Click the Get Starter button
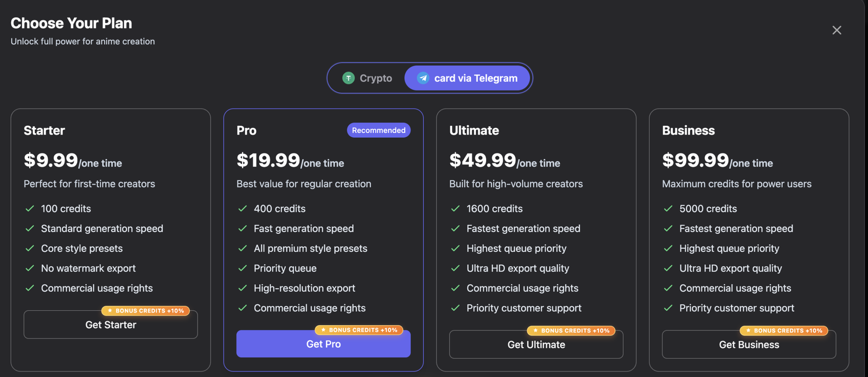This screenshot has height=377, width=868. click(111, 325)
